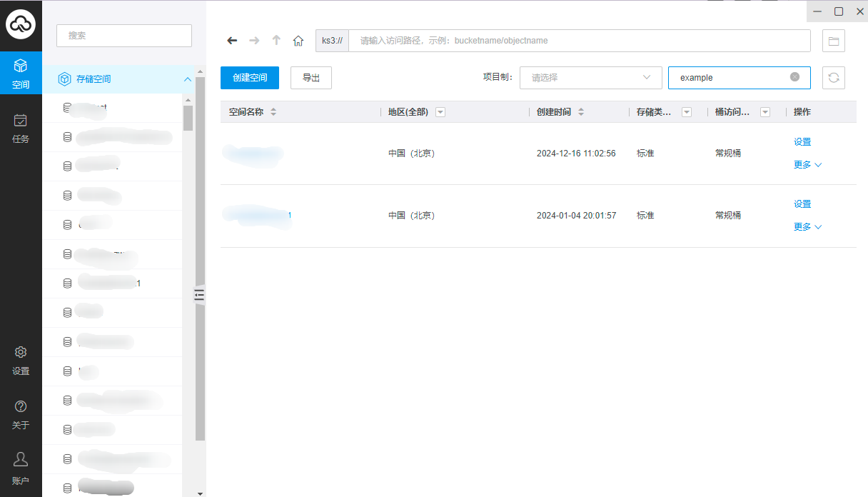Open the 地区(全部) column filter
This screenshot has height=497, width=868.
440,112
